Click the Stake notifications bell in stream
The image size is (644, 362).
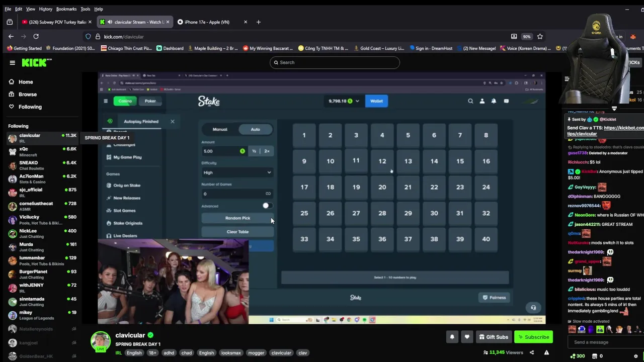click(x=494, y=101)
